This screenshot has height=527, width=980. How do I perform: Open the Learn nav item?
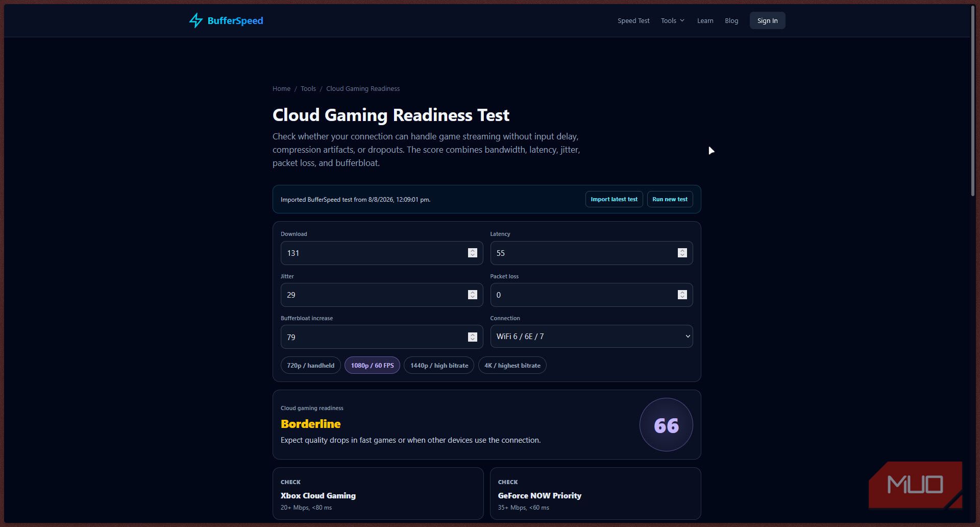705,20
